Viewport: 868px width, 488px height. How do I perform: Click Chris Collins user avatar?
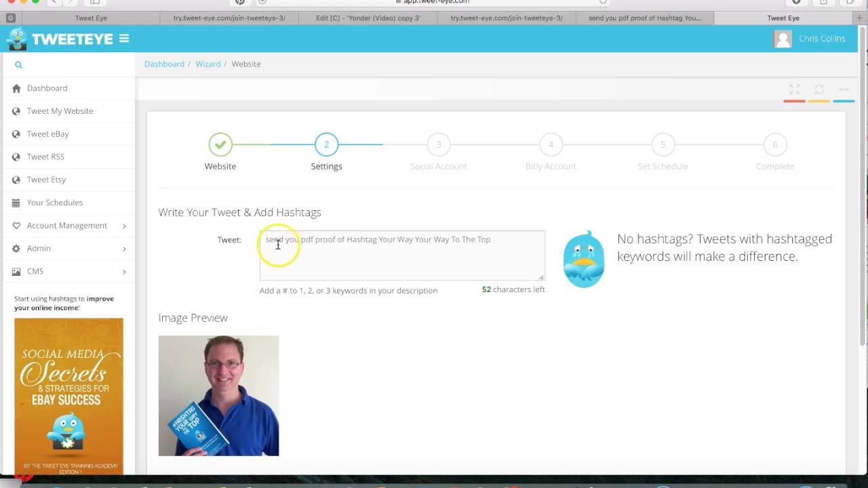pos(783,39)
